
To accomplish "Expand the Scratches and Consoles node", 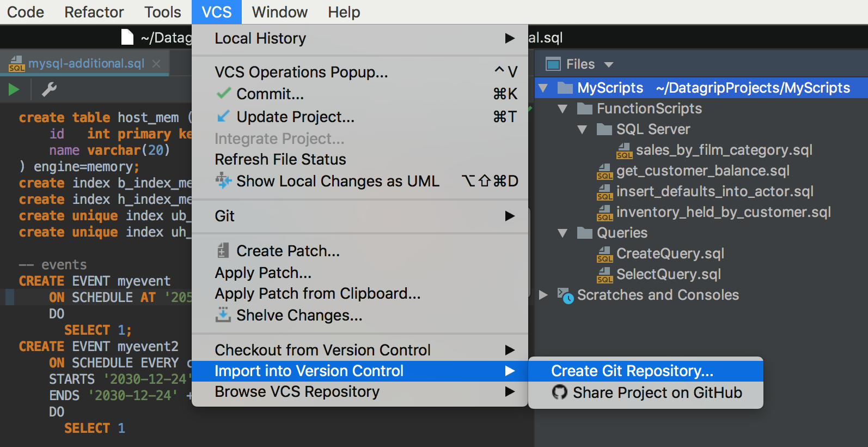I will pos(543,295).
